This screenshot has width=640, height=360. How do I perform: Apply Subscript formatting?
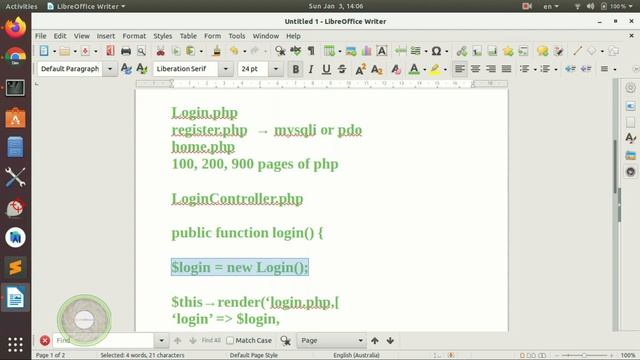(377, 69)
